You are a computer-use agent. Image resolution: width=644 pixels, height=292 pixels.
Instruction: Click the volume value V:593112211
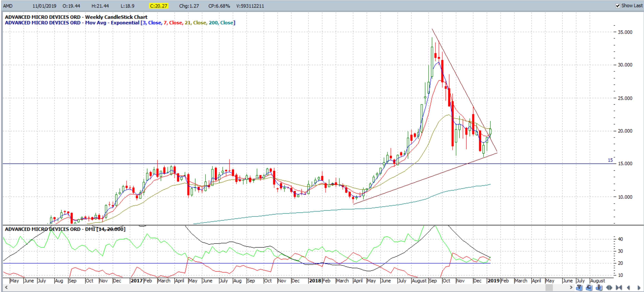250,6
